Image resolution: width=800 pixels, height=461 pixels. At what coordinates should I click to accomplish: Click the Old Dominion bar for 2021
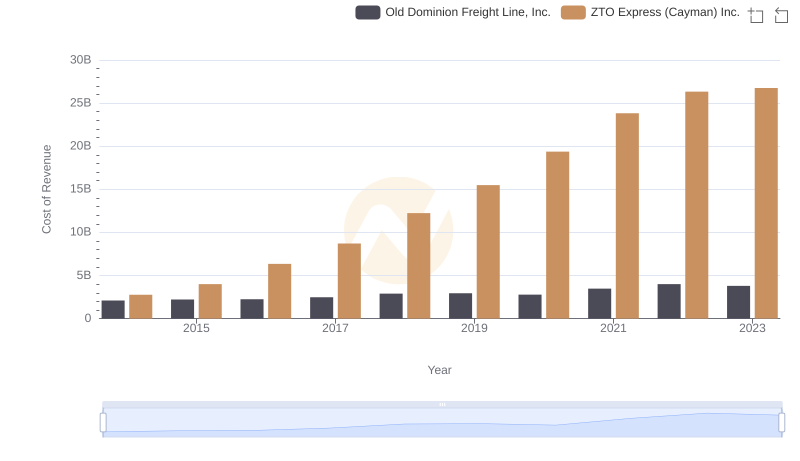[599, 303]
